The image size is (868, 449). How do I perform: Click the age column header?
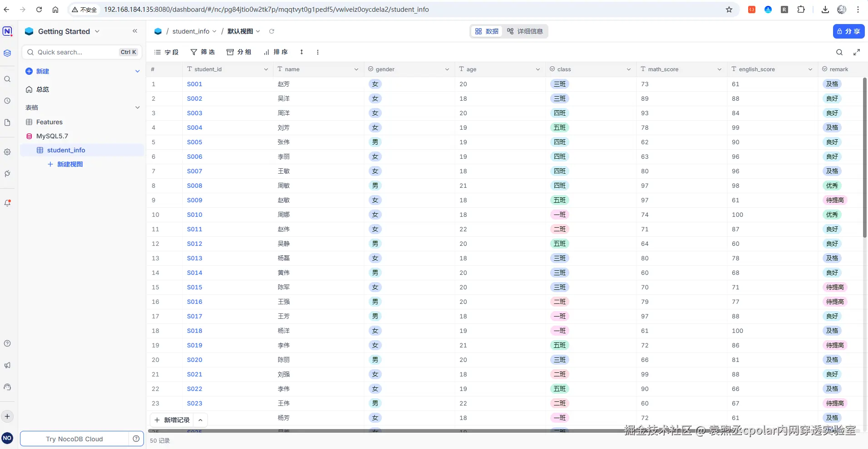point(500,69)
